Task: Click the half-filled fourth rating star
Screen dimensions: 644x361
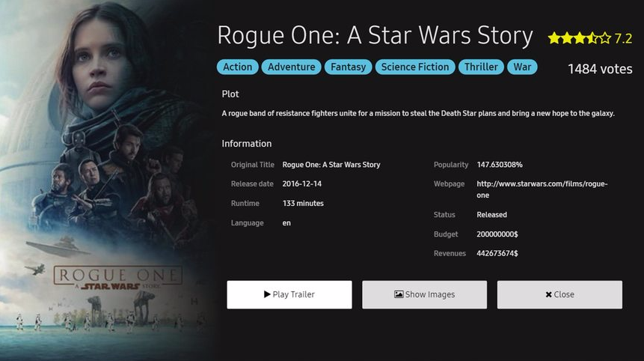Action: (592, 38)
